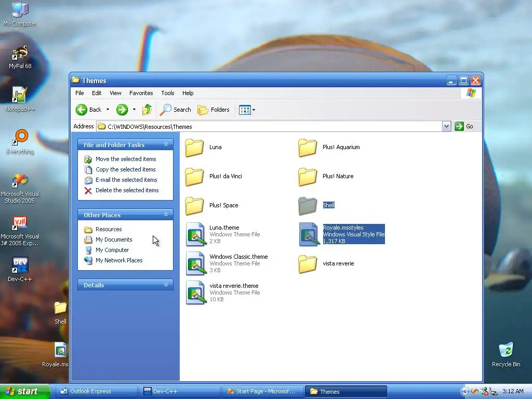Expand the Address bar dropdown
This screenshot has height=399, width=532.
click(446, 126)
